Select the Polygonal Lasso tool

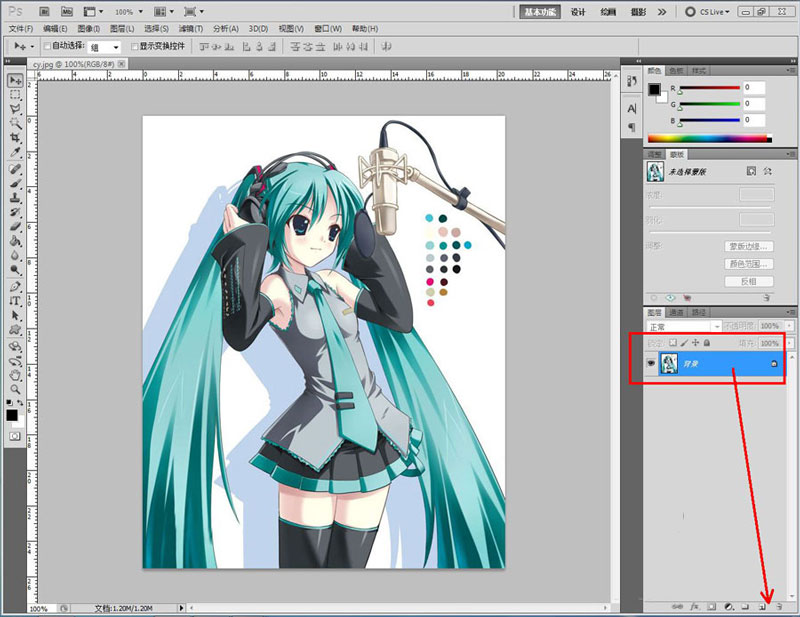coord(15,109)
